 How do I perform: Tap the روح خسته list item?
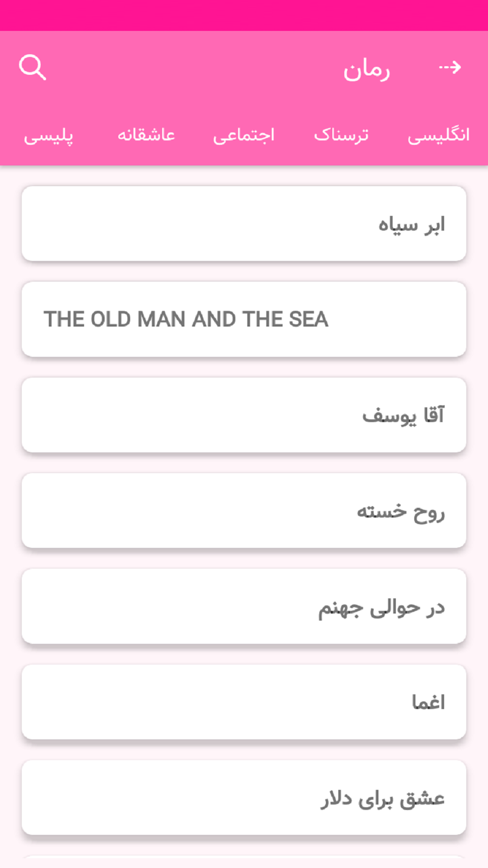(244, 510)
